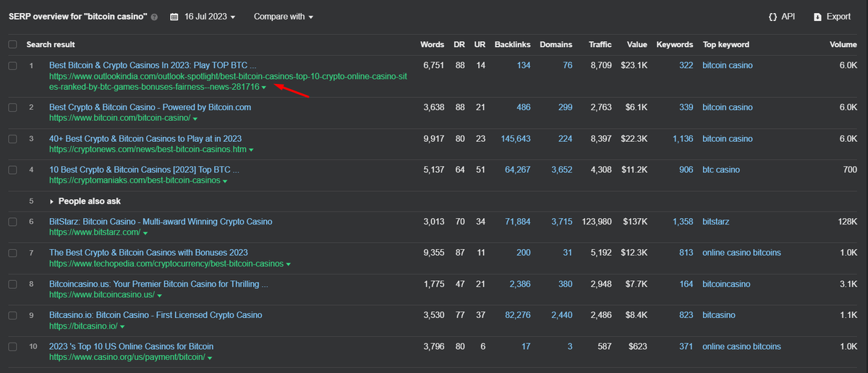Click the API button
The width and height of the screenshot is (868, 373).
pos(781,17)
